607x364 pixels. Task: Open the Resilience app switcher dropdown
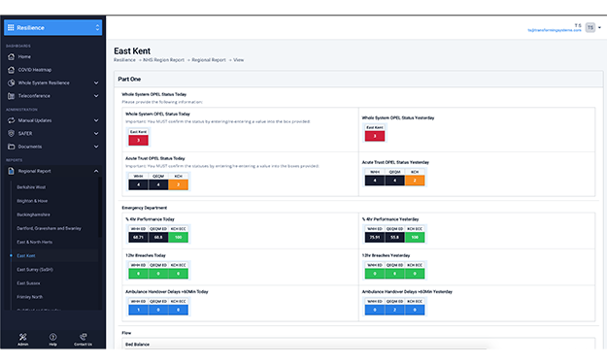click(53, 27)
